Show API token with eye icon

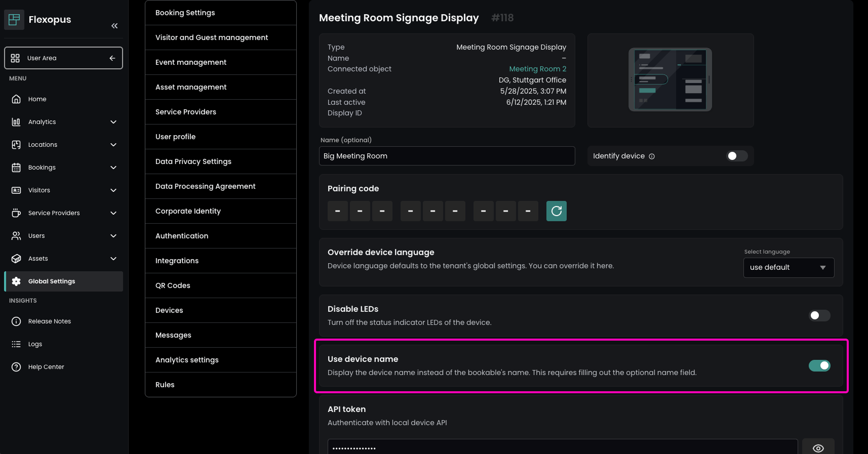click(818, 448)
